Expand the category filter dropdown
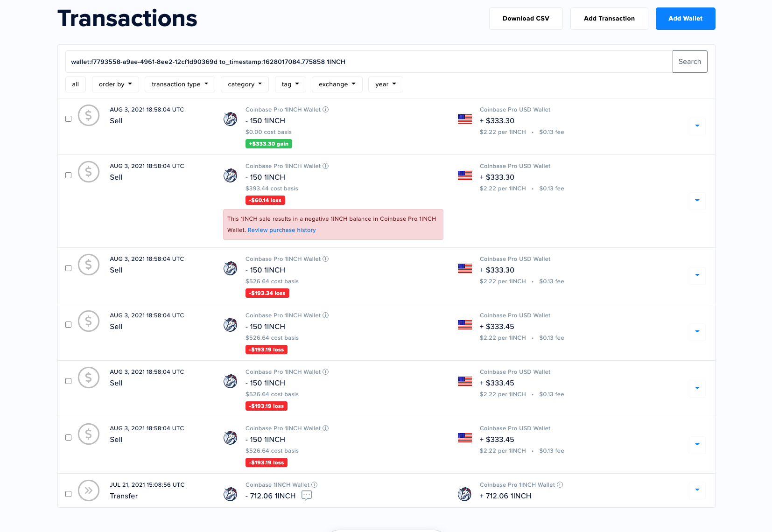772x532 pixels. click(245, 84)
